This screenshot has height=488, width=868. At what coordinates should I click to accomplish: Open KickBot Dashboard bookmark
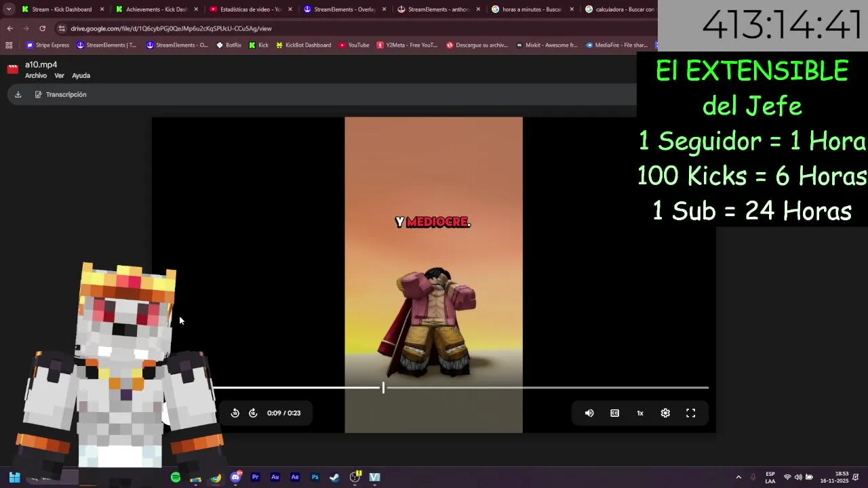coord(304,45)
